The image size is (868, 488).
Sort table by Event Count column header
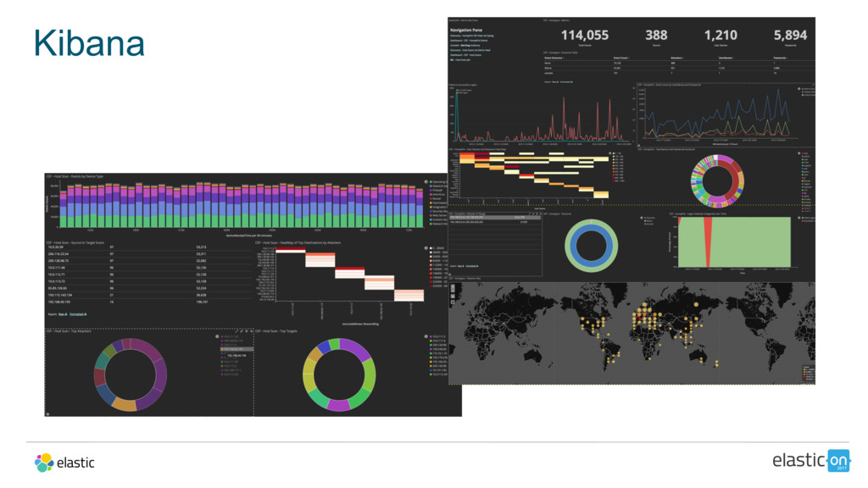tap(621, 58)
